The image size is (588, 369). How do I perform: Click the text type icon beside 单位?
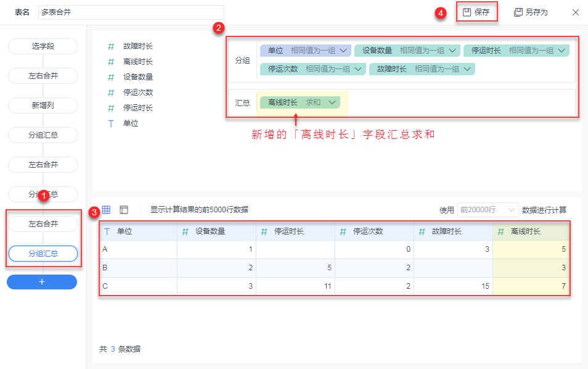click(x=110, y=123)
